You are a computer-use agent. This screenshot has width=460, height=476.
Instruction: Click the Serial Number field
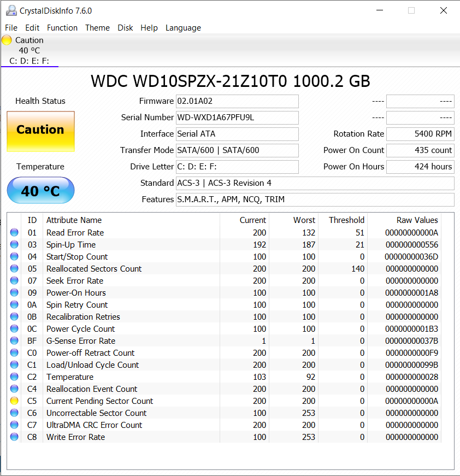point(237,117)
